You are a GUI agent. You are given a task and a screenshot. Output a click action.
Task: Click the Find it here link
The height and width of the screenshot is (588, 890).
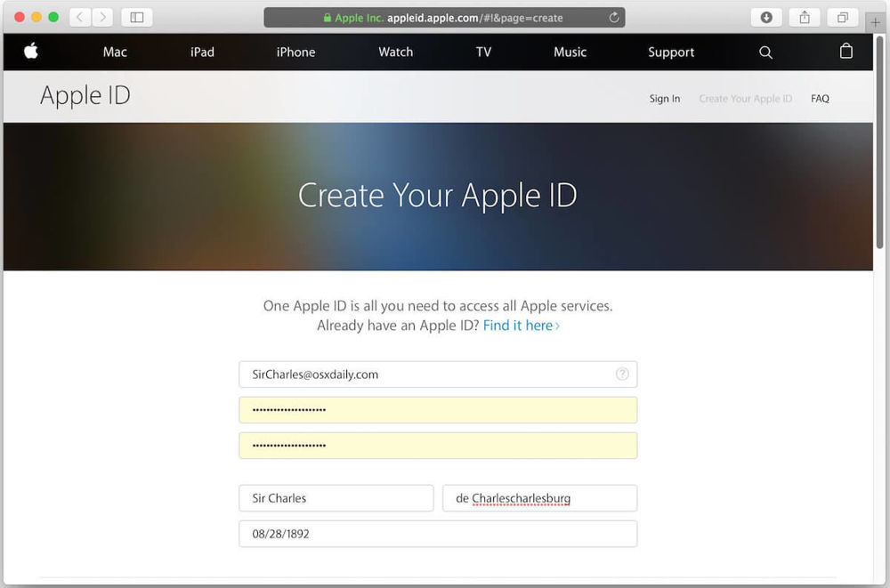coord(521,326)
